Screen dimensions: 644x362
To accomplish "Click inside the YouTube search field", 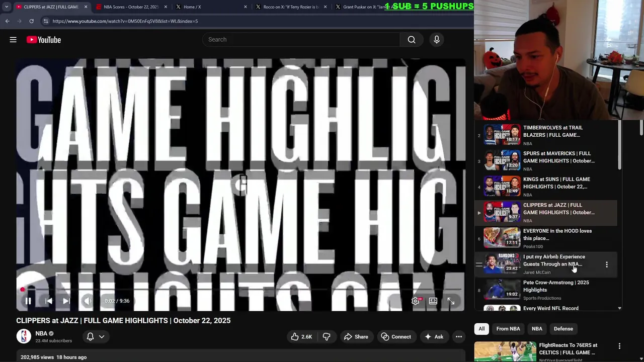I will click(x=301, y=40).
